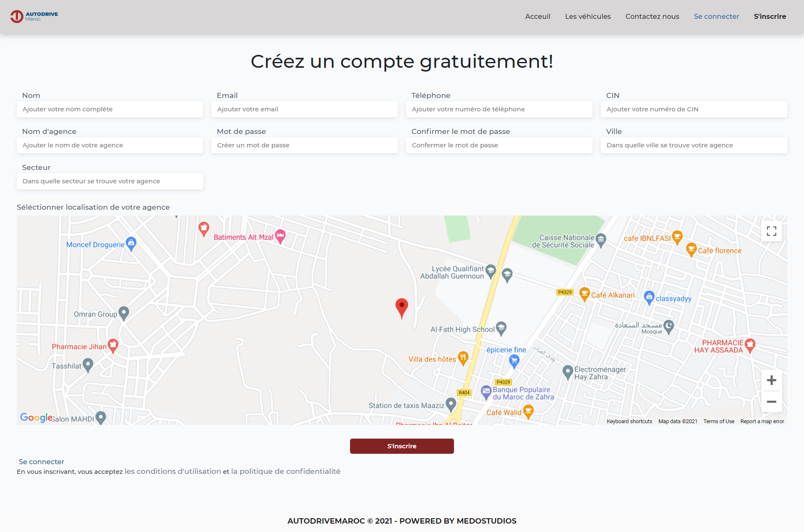804x532 pixels.
Task: Click the Lycée Qualifiant Abdallah Guennoun pin
Action: (491, 272)
